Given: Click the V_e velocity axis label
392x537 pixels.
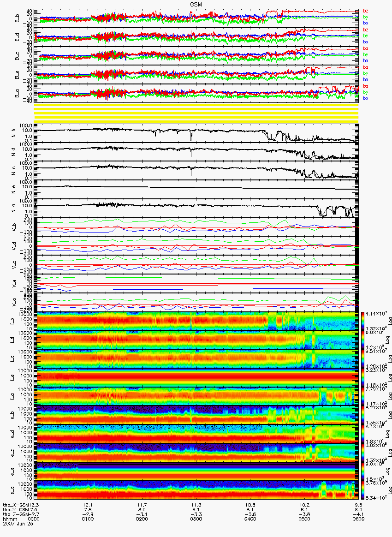Looking at the screenshot, I should [14, 283].
